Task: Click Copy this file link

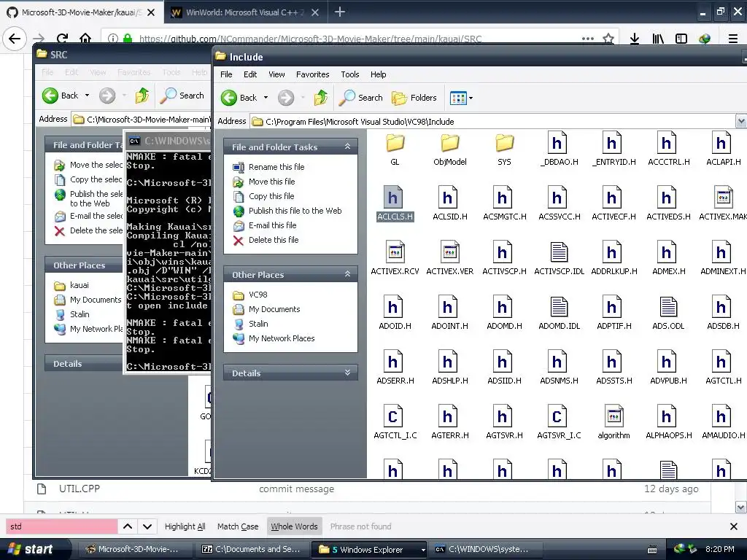Action: pyautogui.click(x=271, y=196)
